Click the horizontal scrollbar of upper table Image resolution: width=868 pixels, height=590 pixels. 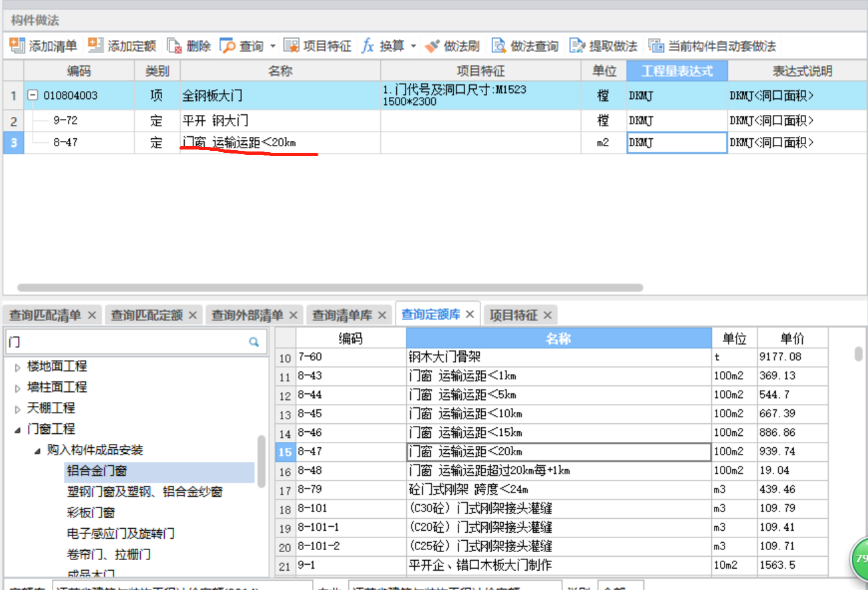pos(330,288)
